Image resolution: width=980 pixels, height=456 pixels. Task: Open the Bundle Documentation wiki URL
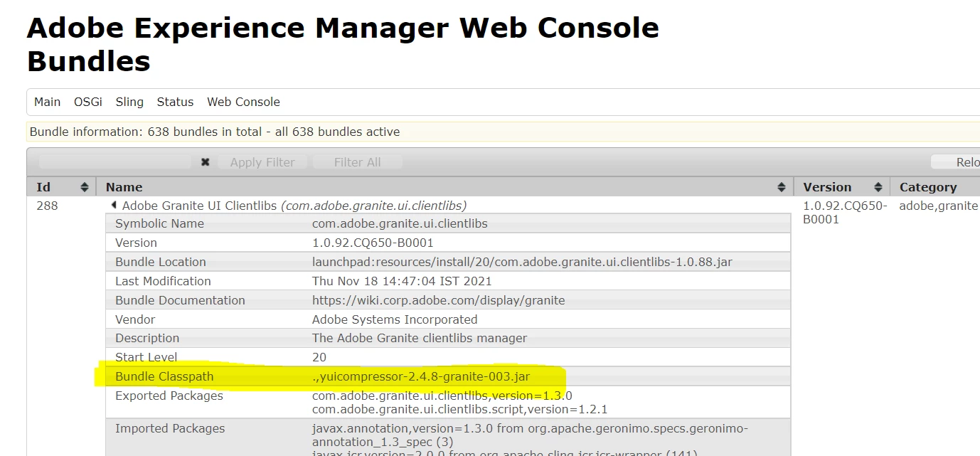438,300
